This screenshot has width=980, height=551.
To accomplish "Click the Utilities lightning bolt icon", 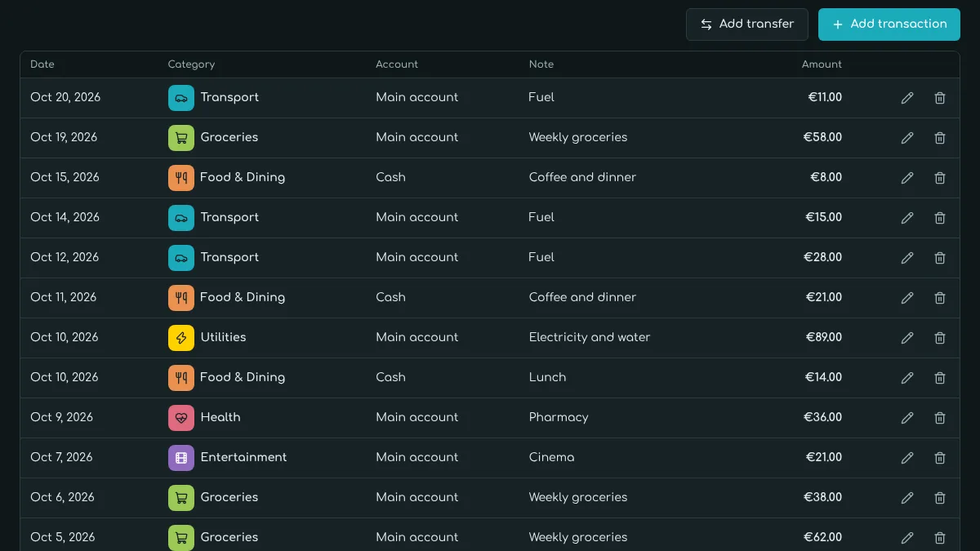I will tap(181, 338).
